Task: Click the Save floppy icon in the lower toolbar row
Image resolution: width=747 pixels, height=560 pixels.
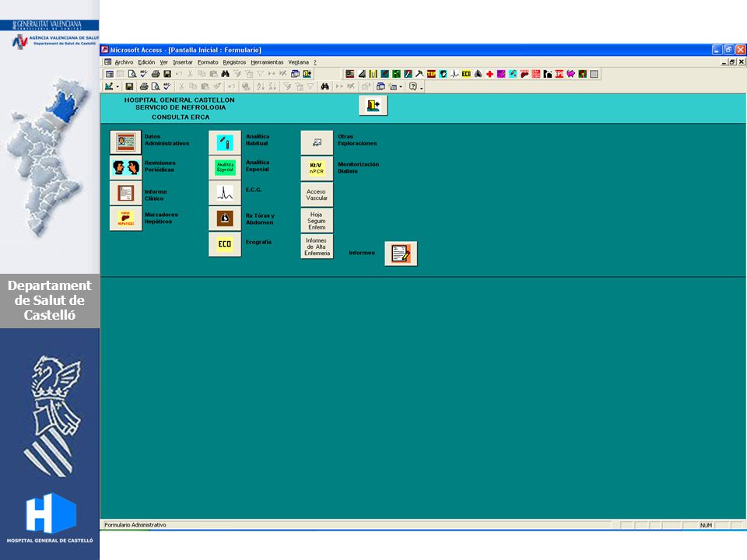Action: [129, 86]
